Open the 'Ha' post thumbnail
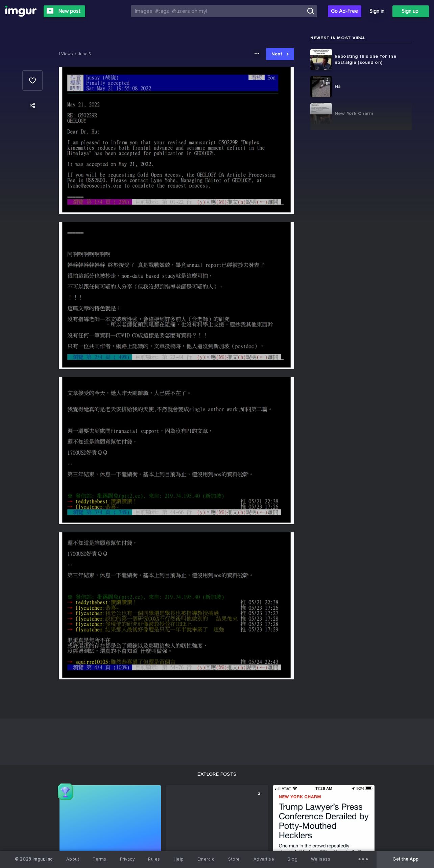Screen dimensions: 434x868 pos(321,87)
